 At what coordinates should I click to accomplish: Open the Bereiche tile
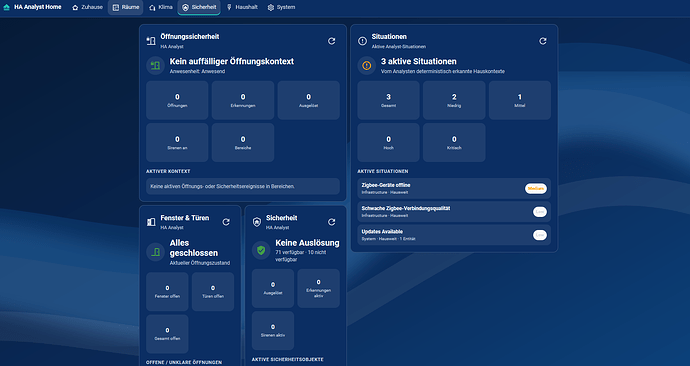pyautogui.click(x=243, y=143)
